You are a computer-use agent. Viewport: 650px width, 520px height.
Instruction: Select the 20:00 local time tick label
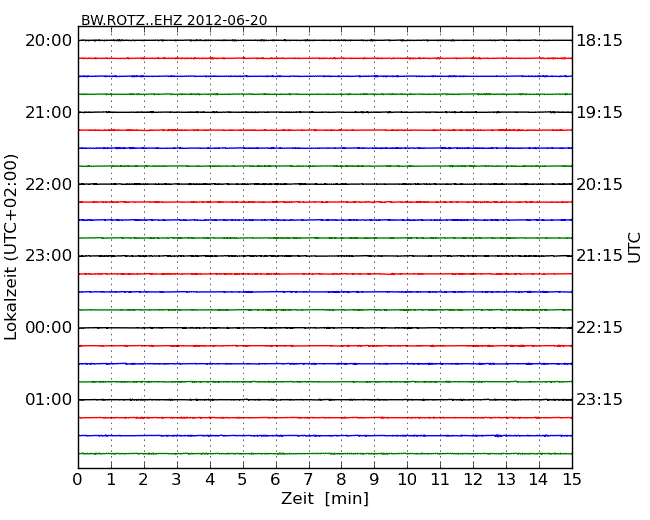coord(48,40)
